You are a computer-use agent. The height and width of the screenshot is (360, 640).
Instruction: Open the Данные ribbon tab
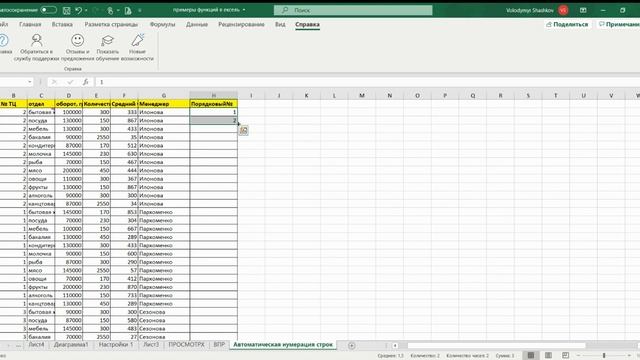pos(197,24)
